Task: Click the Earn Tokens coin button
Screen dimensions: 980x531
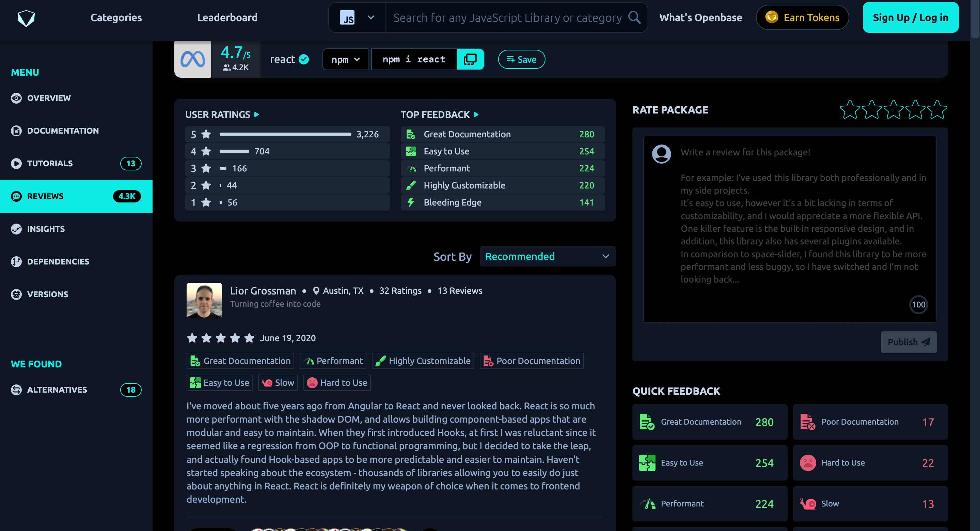Action: coord(802,17)
